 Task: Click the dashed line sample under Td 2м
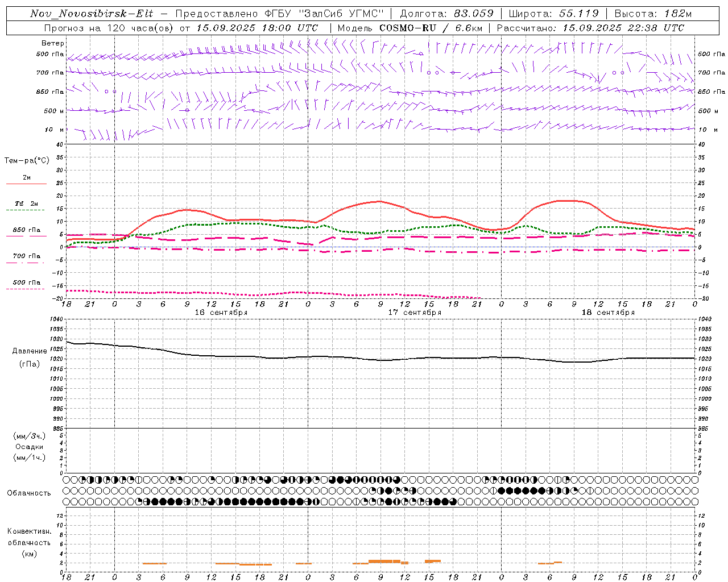[26, 210]
